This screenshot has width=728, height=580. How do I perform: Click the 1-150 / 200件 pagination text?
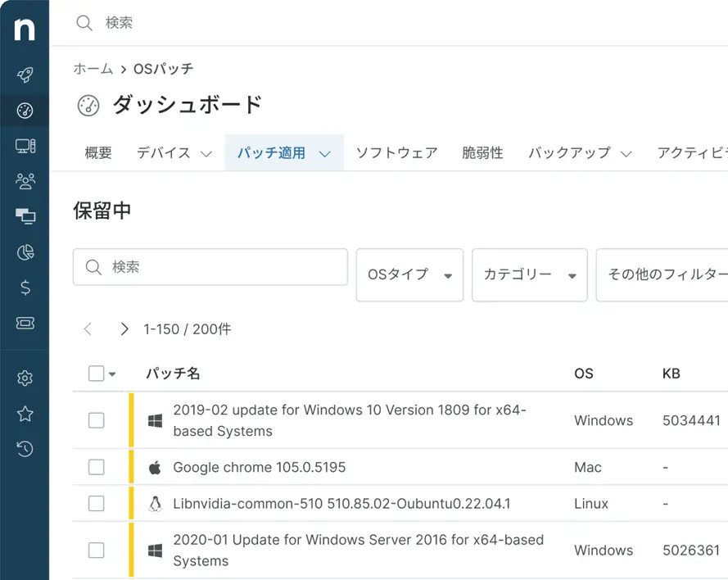pyautogui.click(x=187, y=329)
